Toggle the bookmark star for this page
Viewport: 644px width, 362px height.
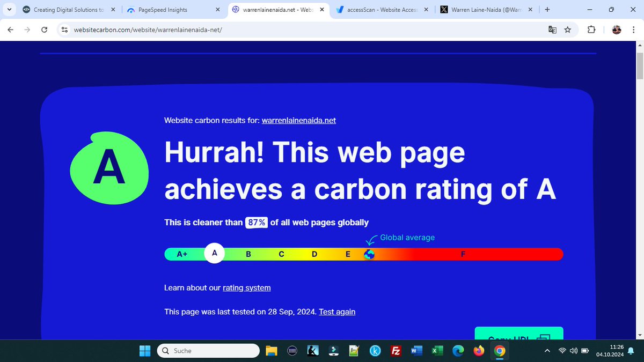click(568, 30)
